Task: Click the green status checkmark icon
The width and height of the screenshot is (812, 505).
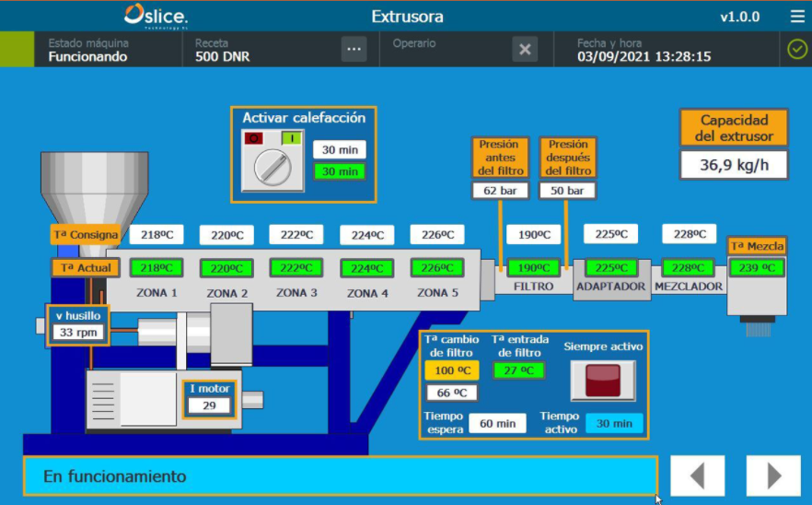Action: 796,49
